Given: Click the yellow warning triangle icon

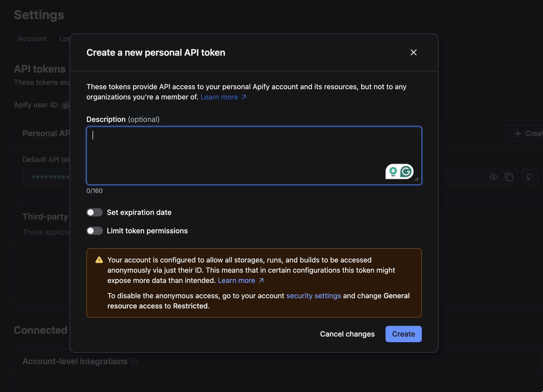Looking at the screenshot, I should pyautogui.click(x=99, y=260).
